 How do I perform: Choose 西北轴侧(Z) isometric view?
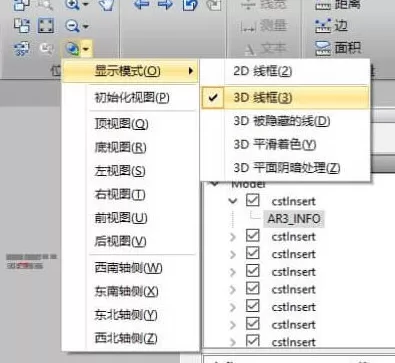pyautogui.click(x=126, y=338)
